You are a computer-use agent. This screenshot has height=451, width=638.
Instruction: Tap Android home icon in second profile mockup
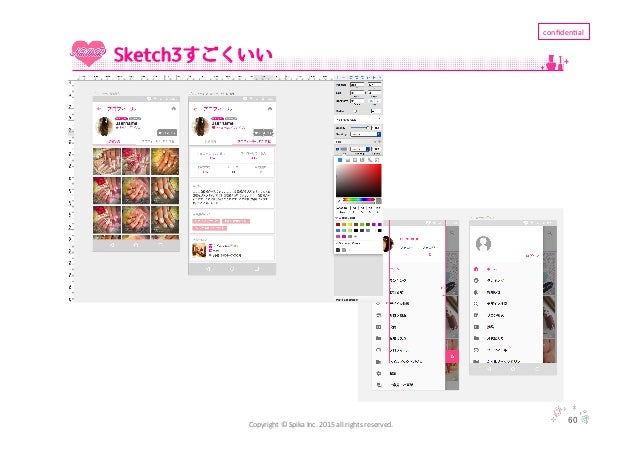pos(232,269)
